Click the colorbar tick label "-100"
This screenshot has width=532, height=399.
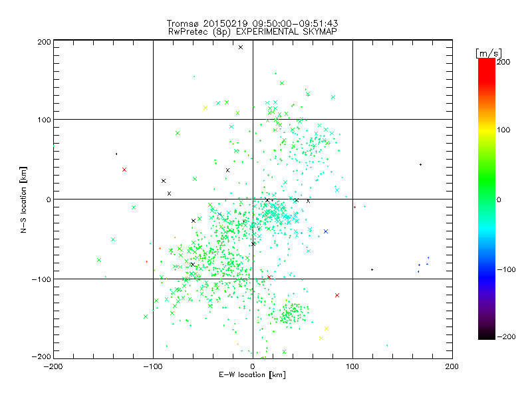point(506,269)
